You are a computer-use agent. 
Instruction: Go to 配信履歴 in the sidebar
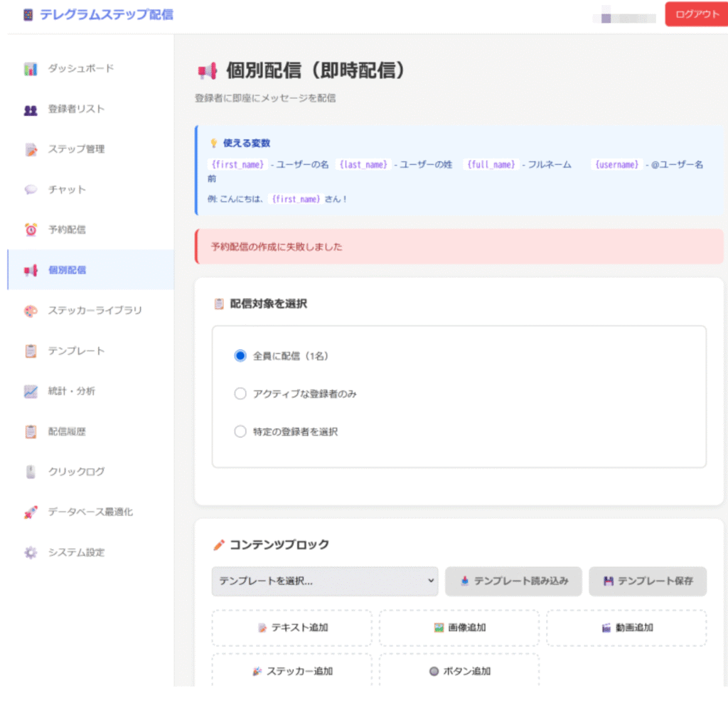pyautogui.click(x=67, y=431)
